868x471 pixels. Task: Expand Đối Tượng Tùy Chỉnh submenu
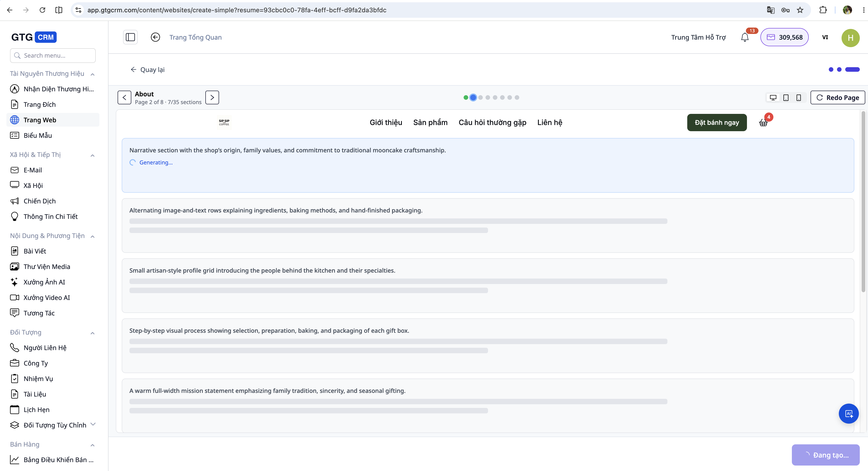[93, 424]
